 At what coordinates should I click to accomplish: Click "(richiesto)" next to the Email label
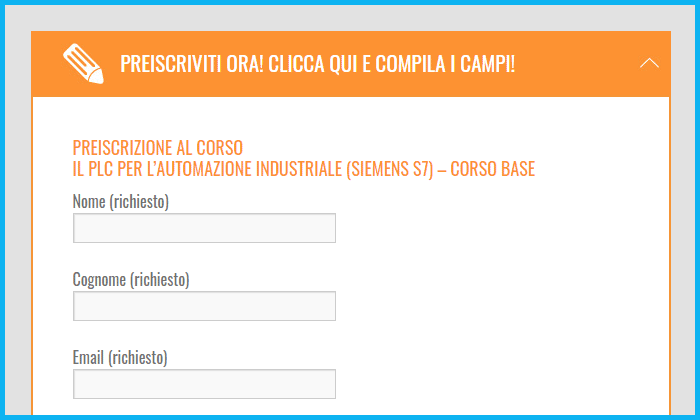(138, 358)
